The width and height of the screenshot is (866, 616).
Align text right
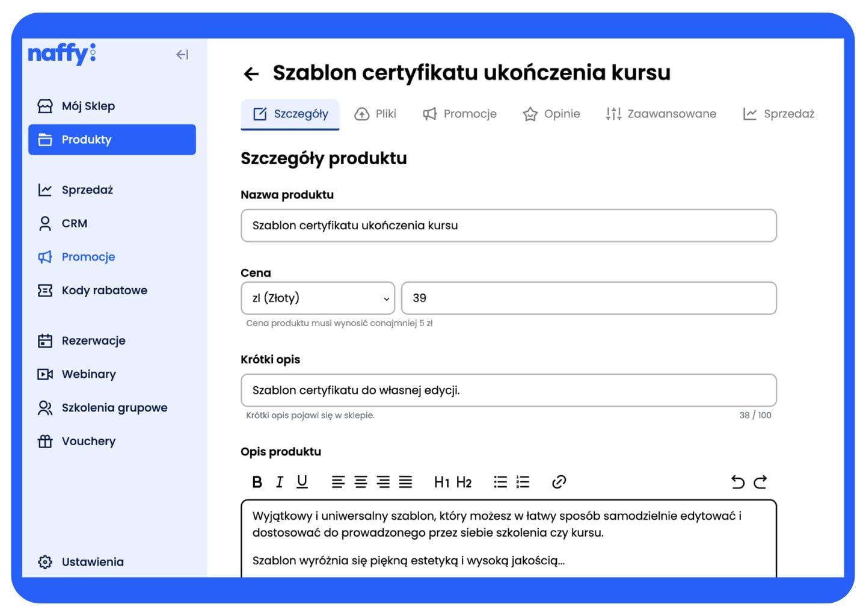pos(383,482)
